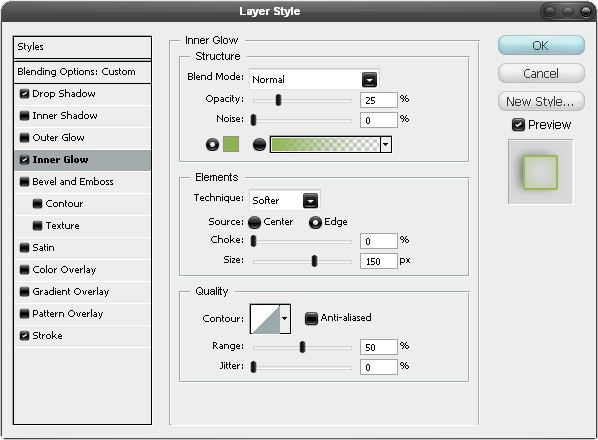Confirm the layer style with OK
This screenshot has height=440, width=598.
[541, 45]
